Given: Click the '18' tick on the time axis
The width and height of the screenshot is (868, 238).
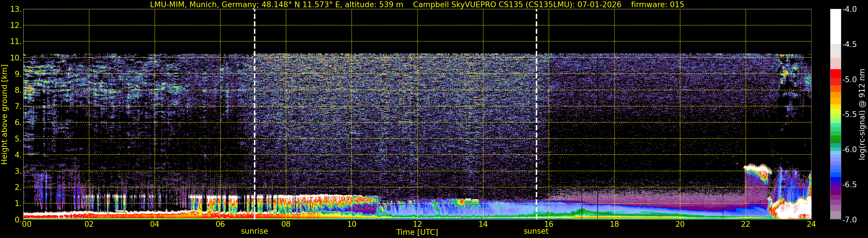Looking at the screenshot, I should click(614, 224).
